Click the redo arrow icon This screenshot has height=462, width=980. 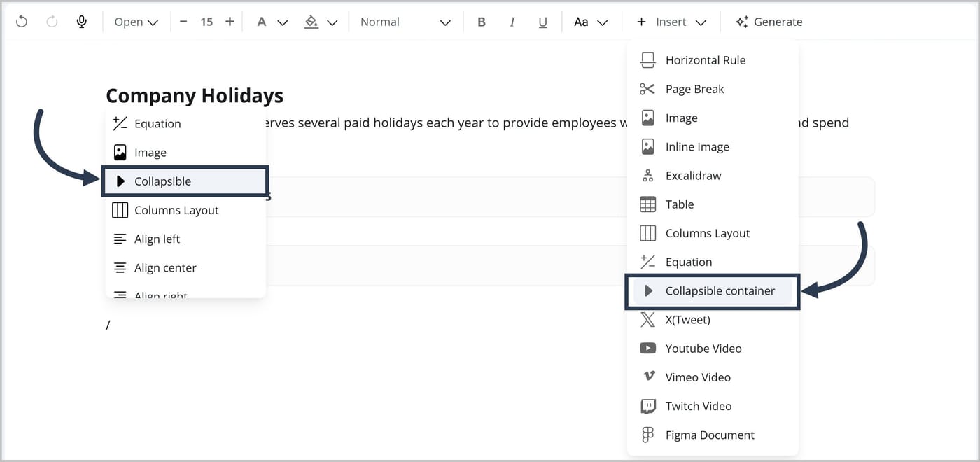(x=52, y=22)
